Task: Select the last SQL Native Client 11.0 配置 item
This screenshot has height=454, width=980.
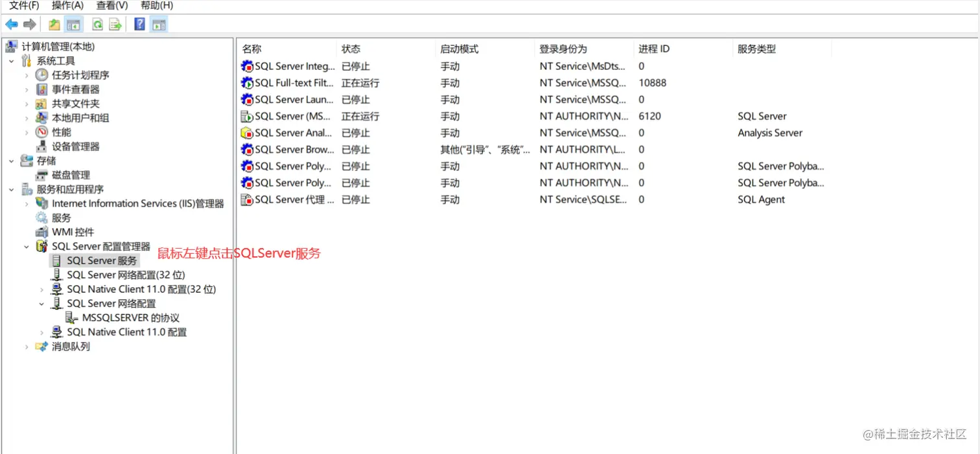Action: [x=127, y=332]
